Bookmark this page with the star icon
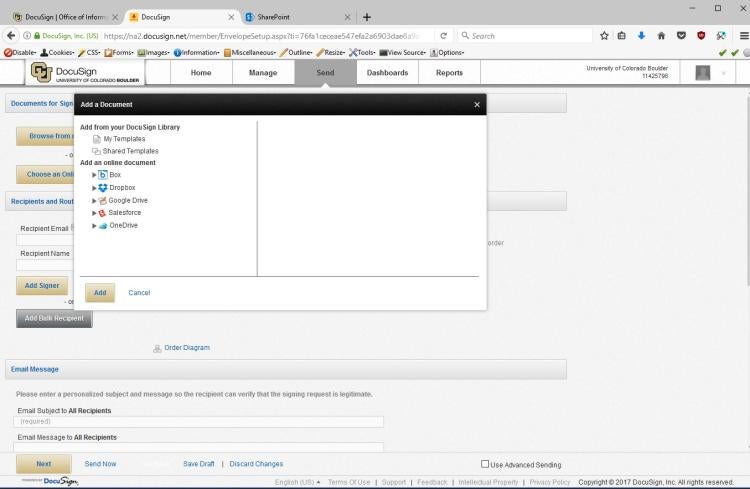This screenshot has height=489, width=750. pos(604,36)
